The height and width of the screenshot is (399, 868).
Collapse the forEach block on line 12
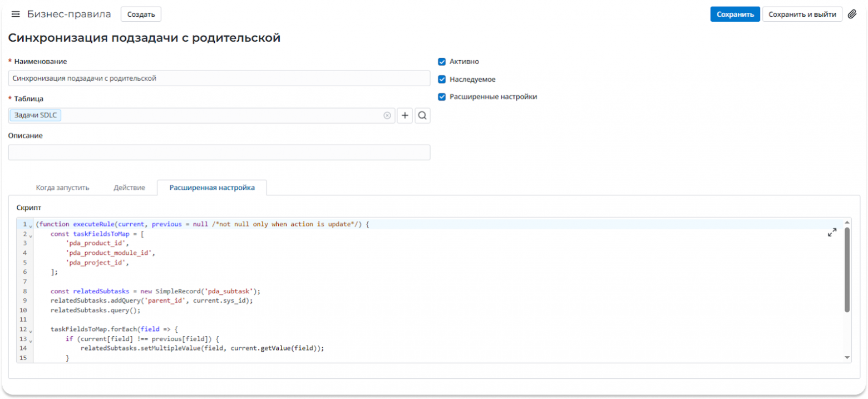(29, 329)
